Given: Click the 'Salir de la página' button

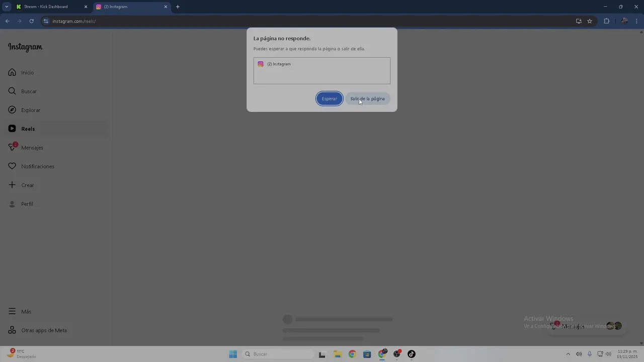Looking at the screenshot, I should [x=367, y=99].
